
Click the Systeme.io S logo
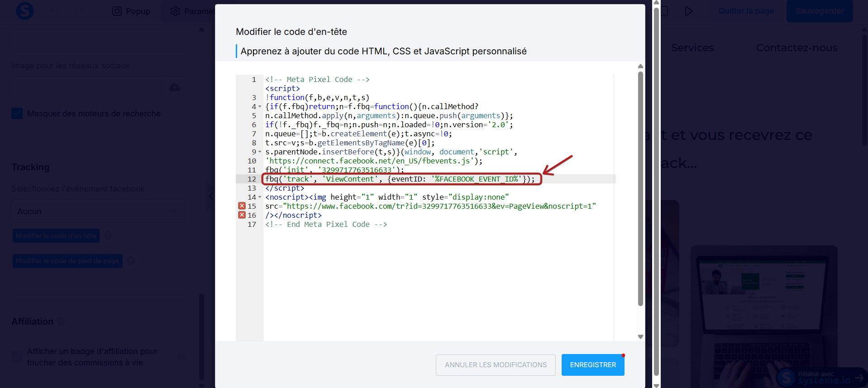tap(25, 11)
